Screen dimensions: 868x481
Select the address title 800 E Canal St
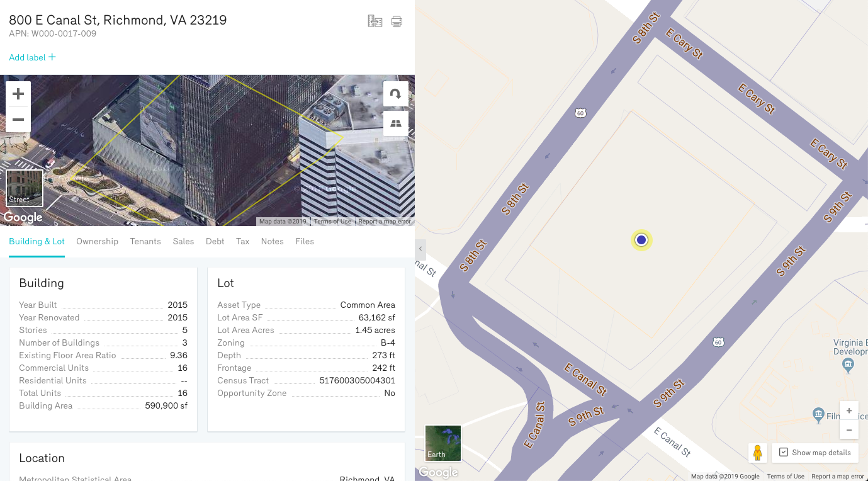[x=118, y=20]
